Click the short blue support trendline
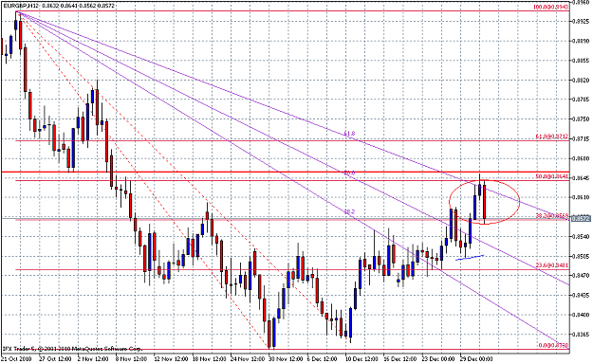593x364 pixels. [470, 258]
